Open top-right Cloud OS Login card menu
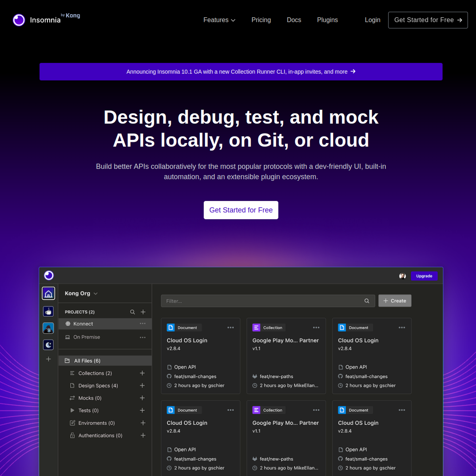The height and width of the screenshot is (476, 476). click(402, 327)
